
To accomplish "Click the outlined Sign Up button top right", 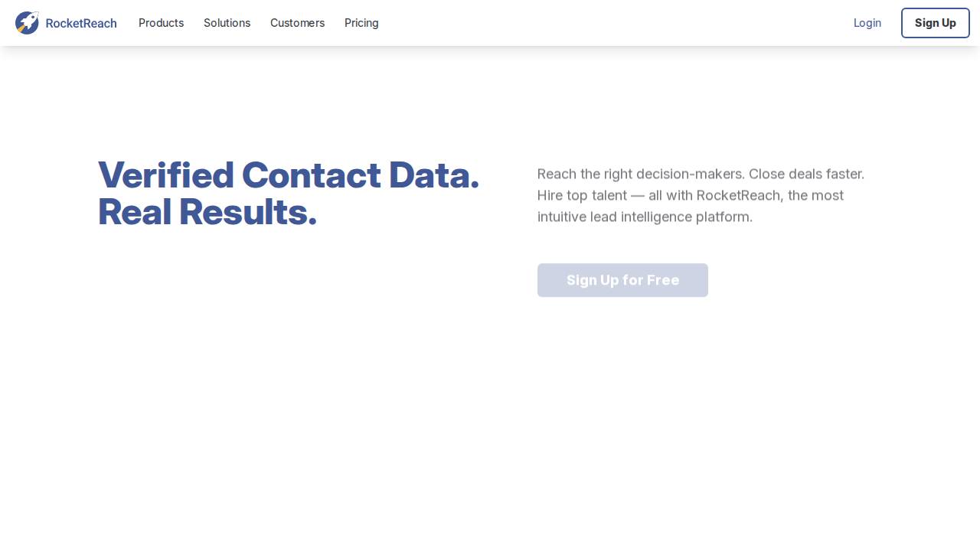I will point(935,23).
